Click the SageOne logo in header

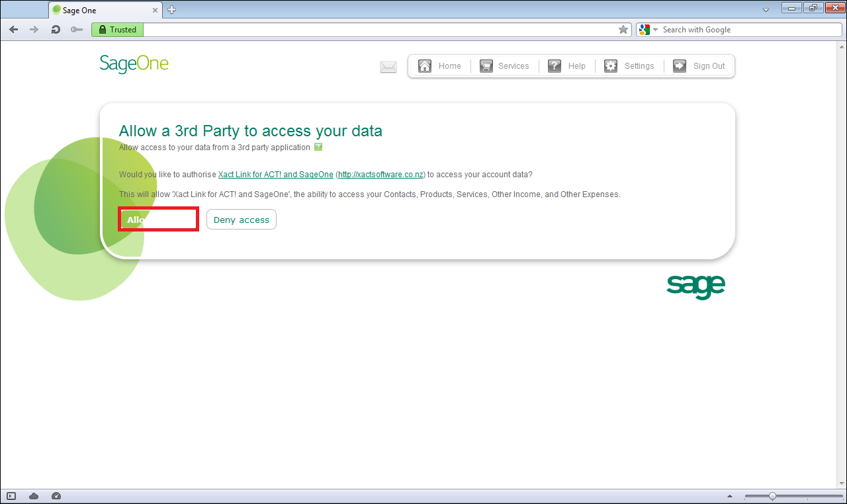tap(134, 64)
